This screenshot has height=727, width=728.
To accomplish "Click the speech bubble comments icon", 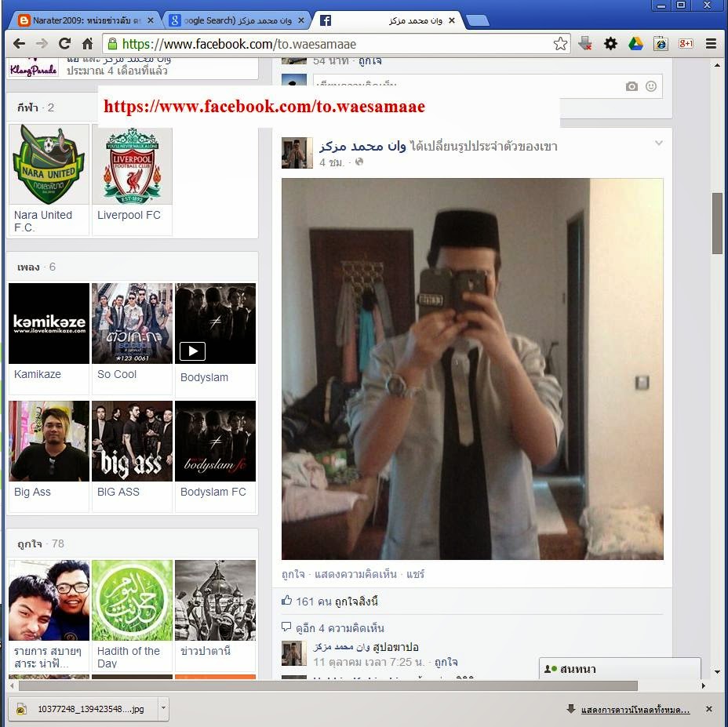I will pyautogui.click(x=286, y=627).
